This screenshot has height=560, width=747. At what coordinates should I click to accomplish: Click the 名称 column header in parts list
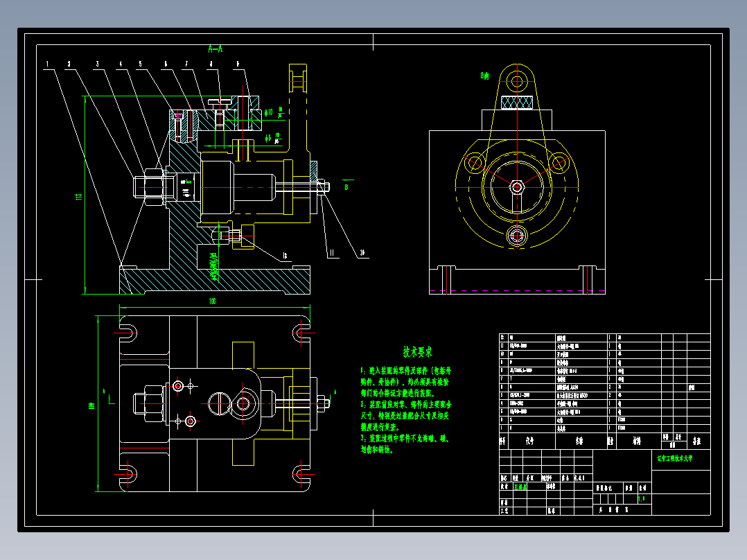pyautogui.click(x=579, y=441)
